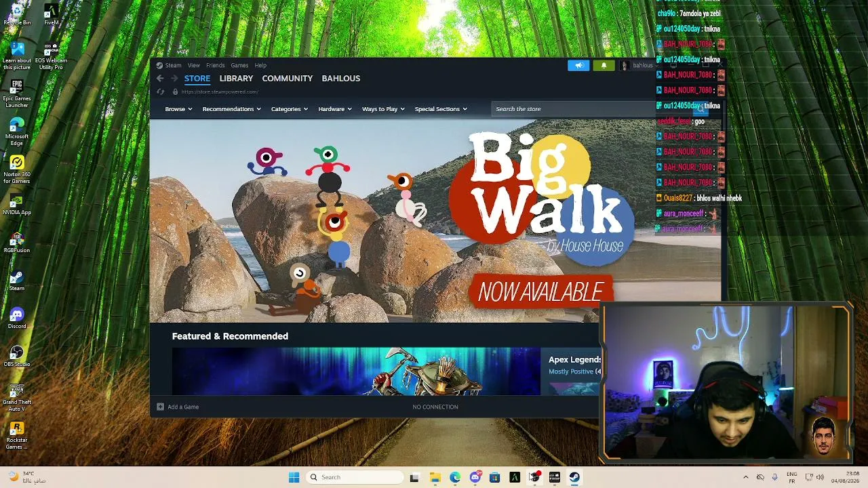
Task: Click the Windows taskbar Search box
Action: (x=355, y=477)
